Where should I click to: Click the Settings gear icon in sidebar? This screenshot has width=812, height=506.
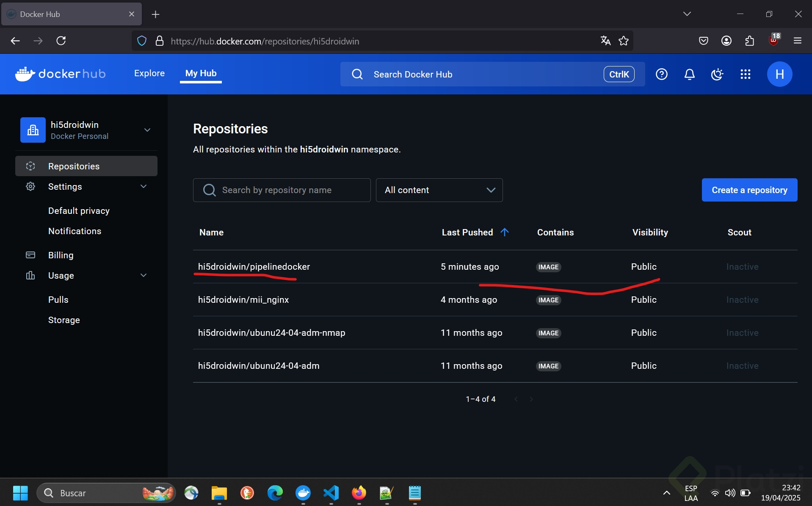pos(30,186)
